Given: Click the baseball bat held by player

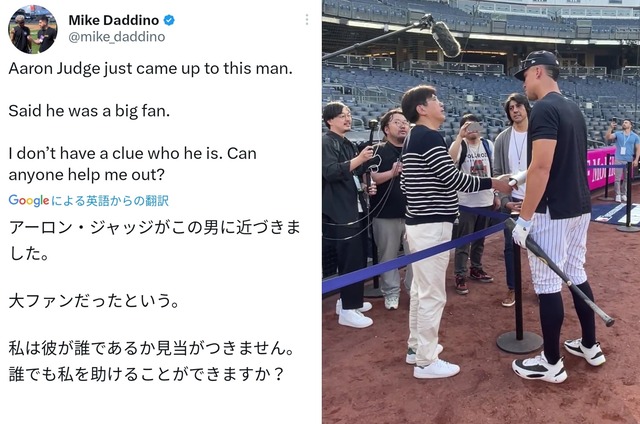Looking at the screenshot, I should (559, 272).
